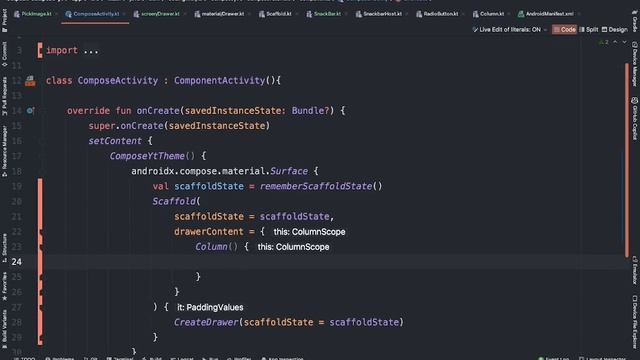Click the ColumnScope hint after Column()
This screenshot has height=360, width=640.
click(x=293, y=247)
